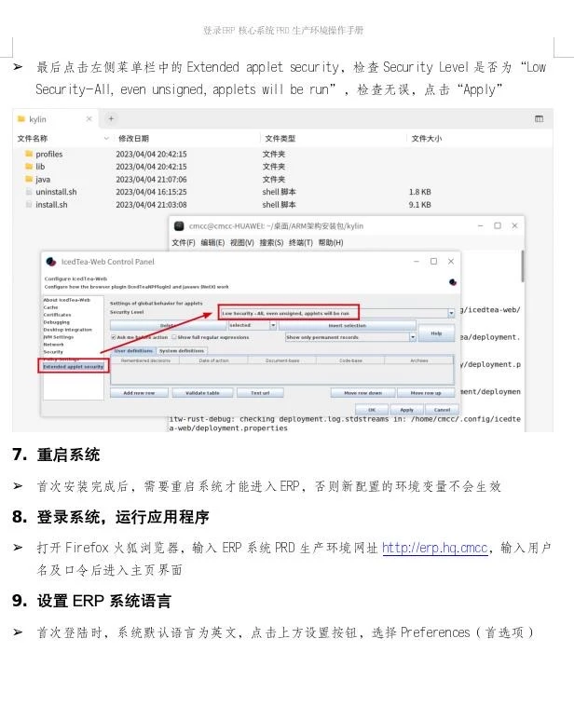The height and width of the screenshot is (720, 588).
Task: Open the http://erp.hq.cmcc link
Action: [434, 548]
